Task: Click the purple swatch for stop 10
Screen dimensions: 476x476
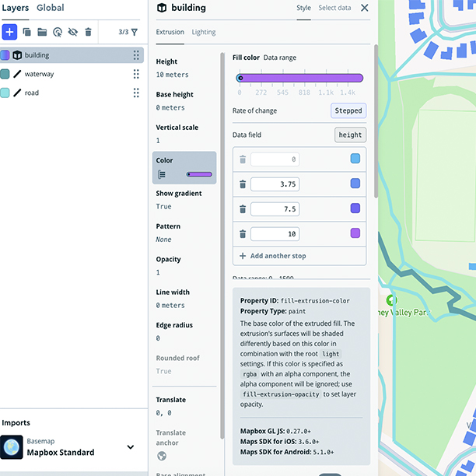Action: click(355, 233)
